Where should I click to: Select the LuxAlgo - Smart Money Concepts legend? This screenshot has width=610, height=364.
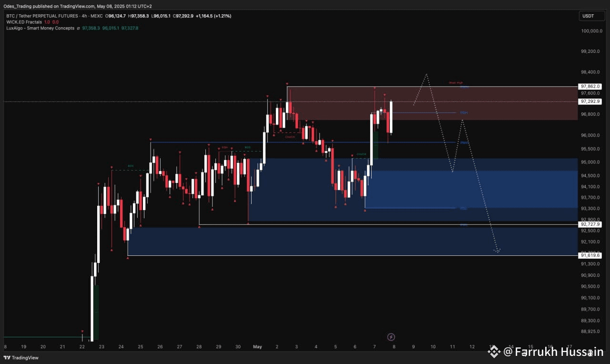[41, 29]
